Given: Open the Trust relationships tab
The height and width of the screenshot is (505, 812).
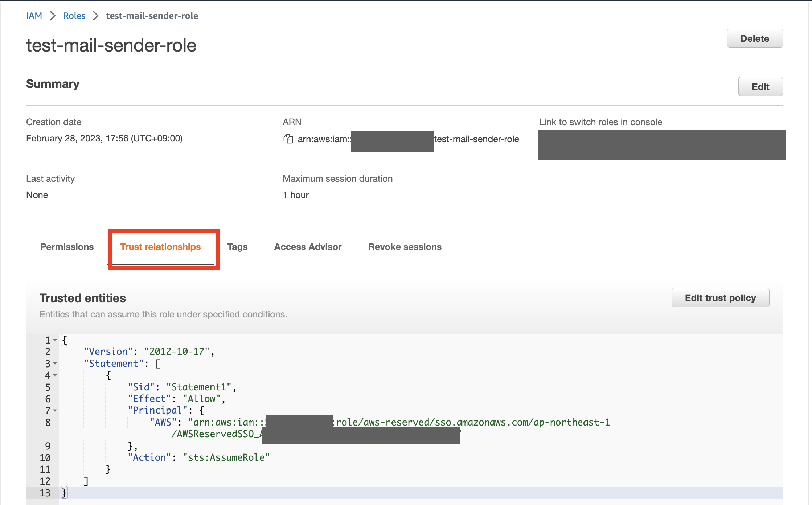Looking at the screenshot, I should click(x=161, y=247).
